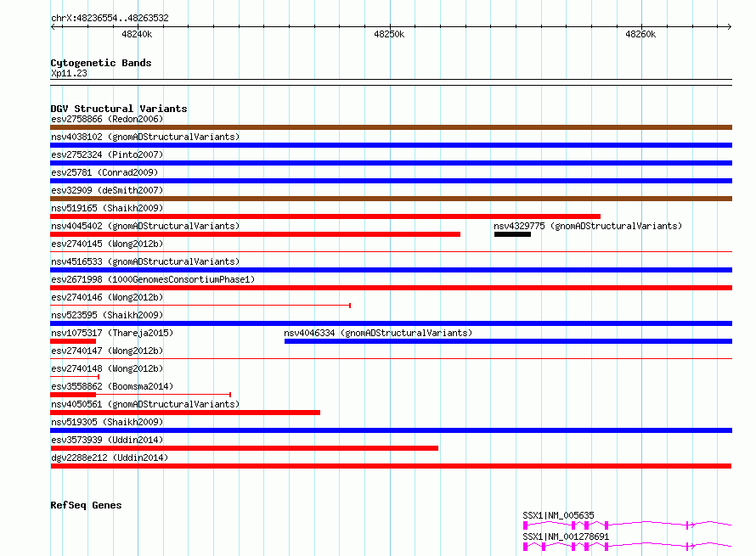Click the nsv4329775 (gnomADStructuralVariants) label
Image resolution: width=756 pixels, height=556 pixels.
(588, 226)
